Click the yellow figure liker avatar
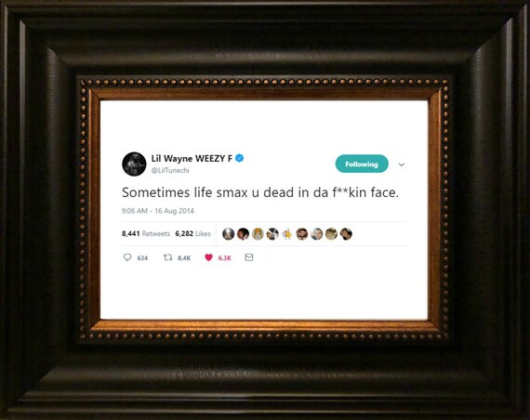 coord(287,234)
